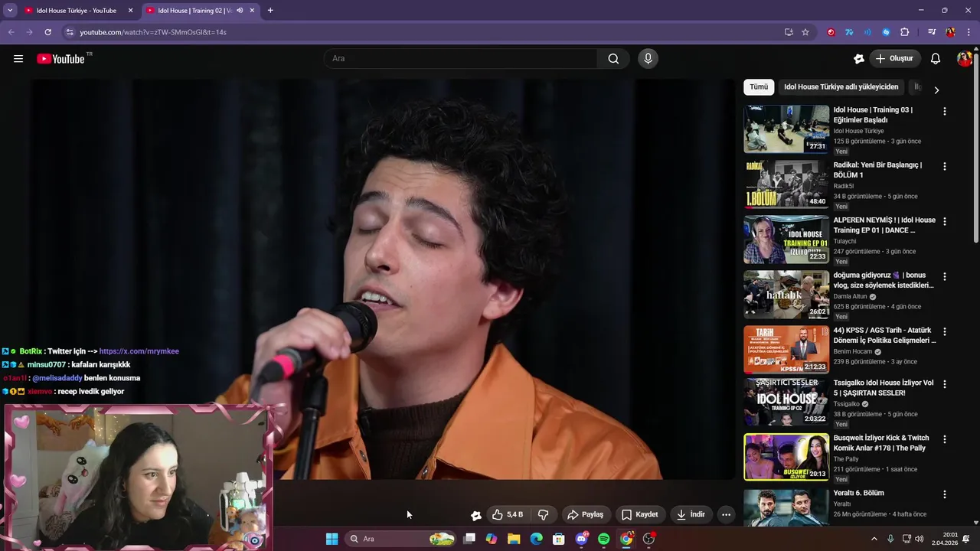Reload the page
The height and width of the screenshot is (551, 980).
[47, 32]
